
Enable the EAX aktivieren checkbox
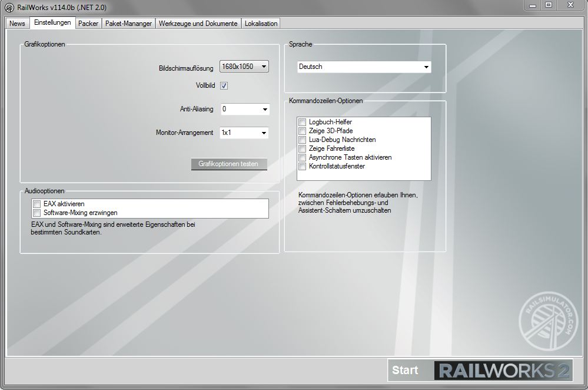click(x=36, y=204)
